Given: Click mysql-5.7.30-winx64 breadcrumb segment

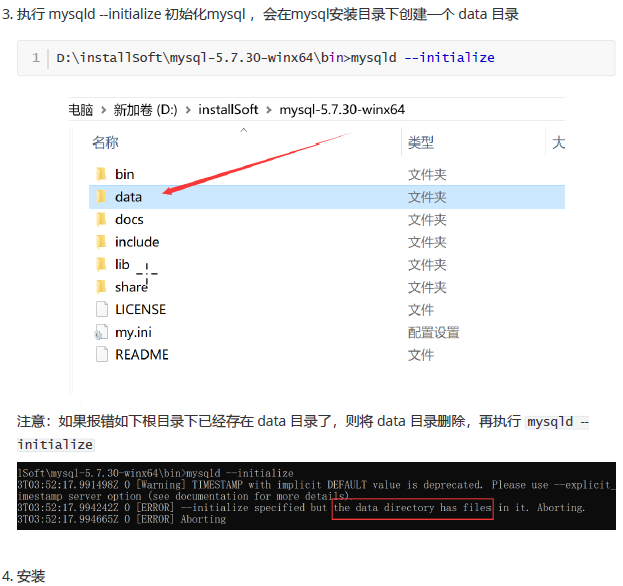Looking at the screenshot, I should click(x=342, y=109).
